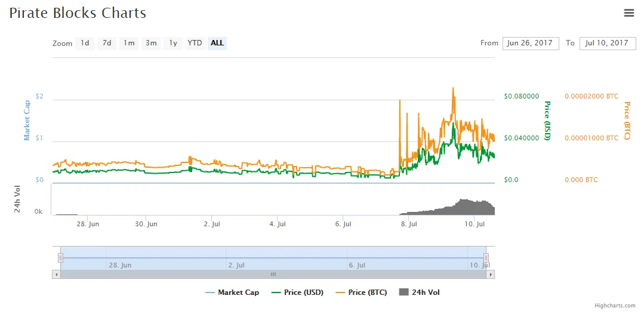Set zoom range to 1d
Screen dimensions: 644x314
(85, 43)
